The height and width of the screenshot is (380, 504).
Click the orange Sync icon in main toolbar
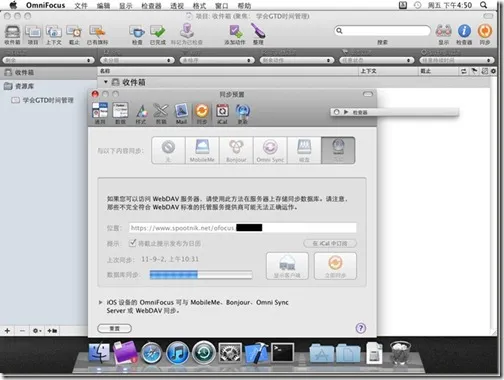pyautogui.click(x=485, y=35)
